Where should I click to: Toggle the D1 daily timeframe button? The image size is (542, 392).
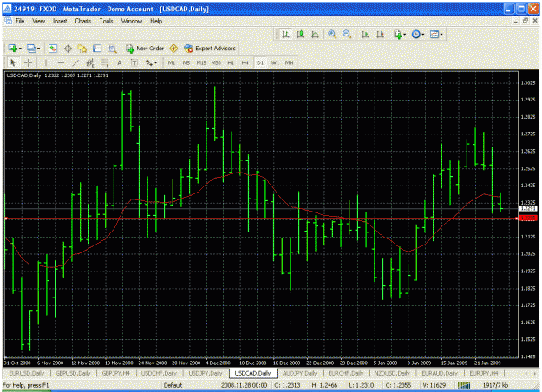[260, 62]
